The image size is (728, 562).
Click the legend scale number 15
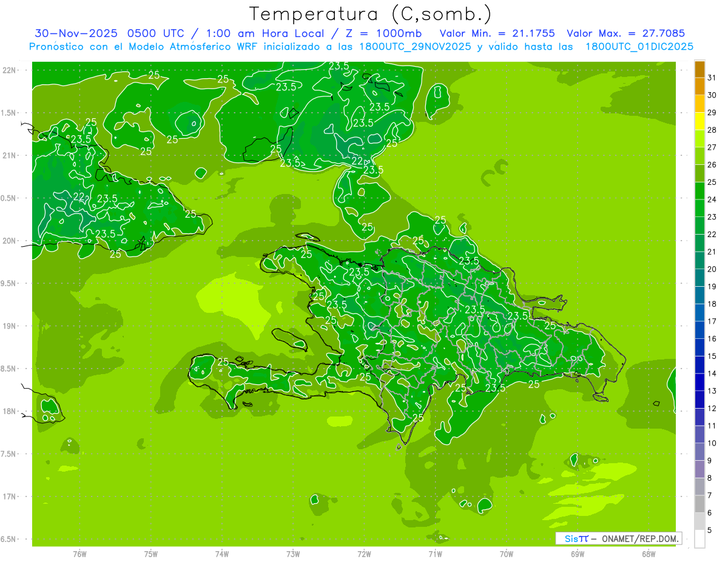pos(712,356)
